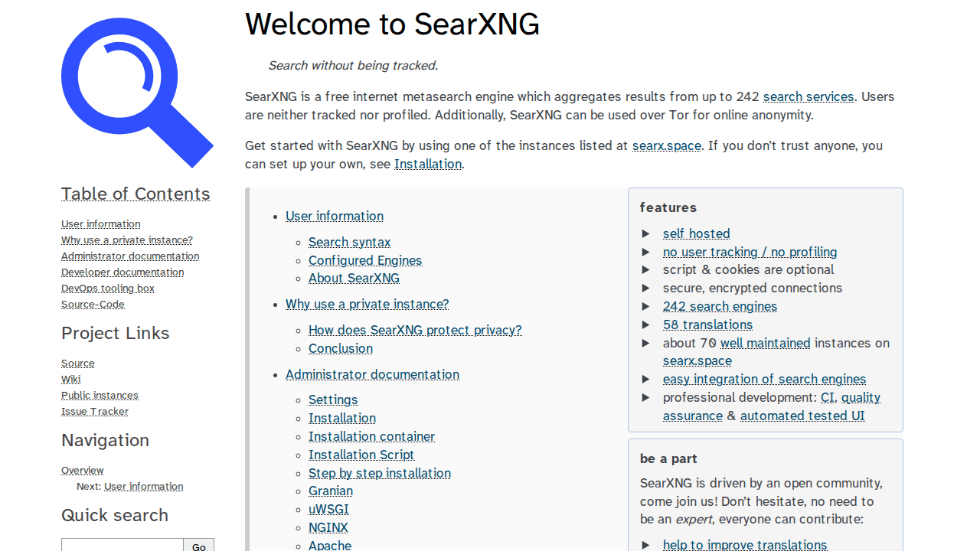Click inside the Quick search input box

tap(122, 545)
